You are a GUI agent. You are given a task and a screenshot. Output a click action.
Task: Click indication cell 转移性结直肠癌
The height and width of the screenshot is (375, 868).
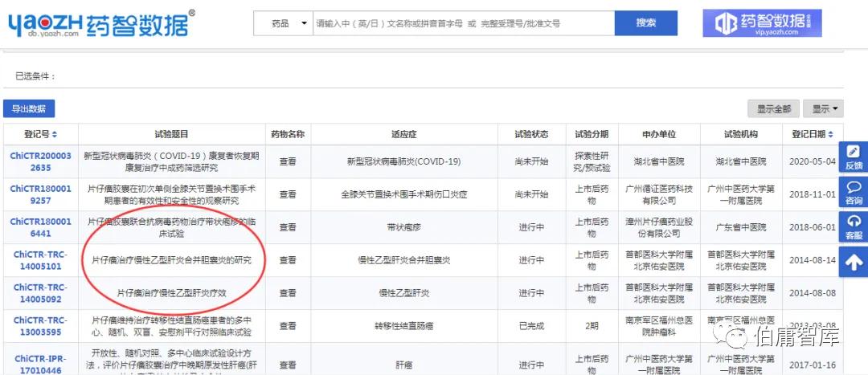pyautogui.click(x=404, y=326)
